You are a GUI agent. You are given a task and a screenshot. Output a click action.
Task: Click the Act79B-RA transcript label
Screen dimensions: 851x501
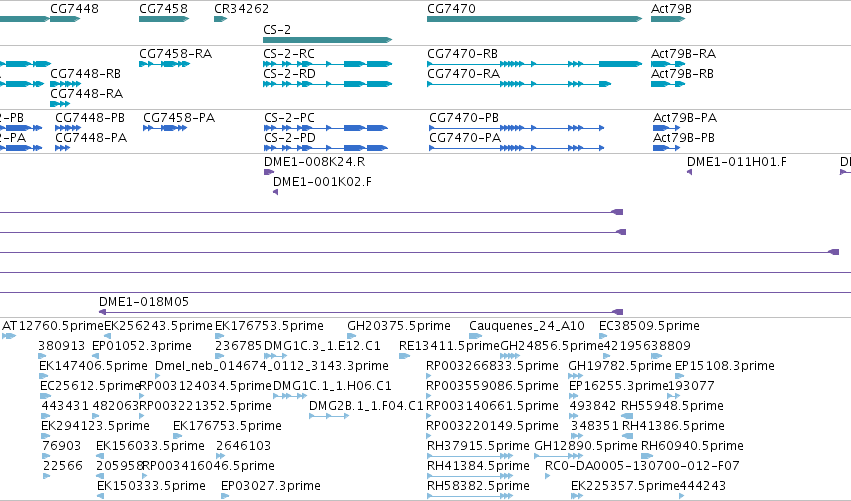[683, 54]
